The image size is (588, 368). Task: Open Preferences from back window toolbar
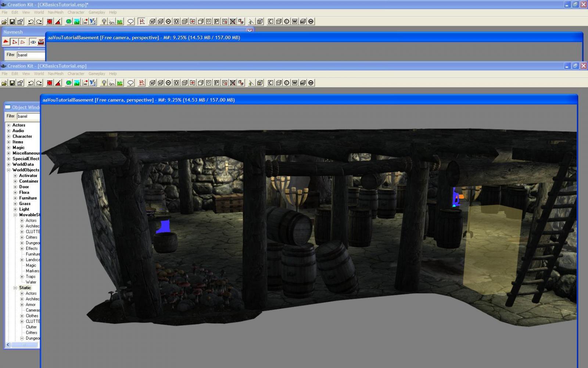[20, 22]
